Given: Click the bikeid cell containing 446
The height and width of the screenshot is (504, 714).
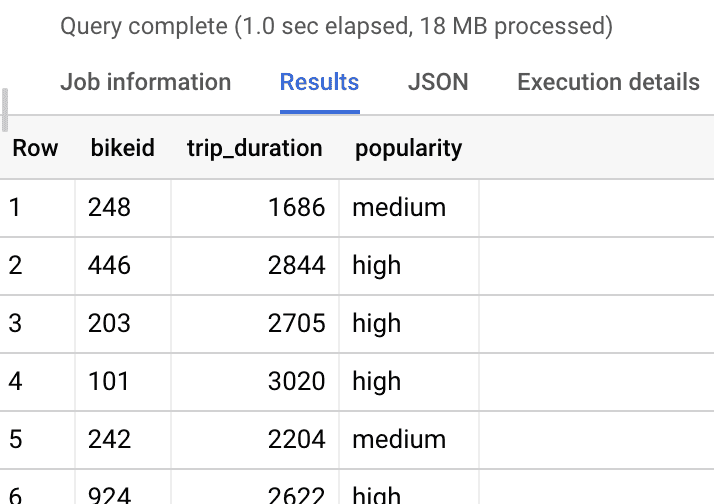Looking at the screenshot, I should 109,265.
